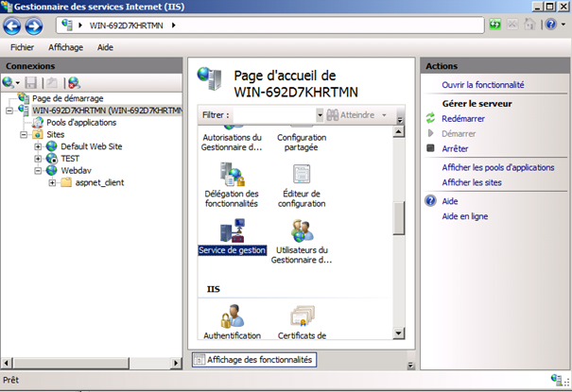Click the Back navigation arrow button

pyautogui.click(x=14, y=26)
